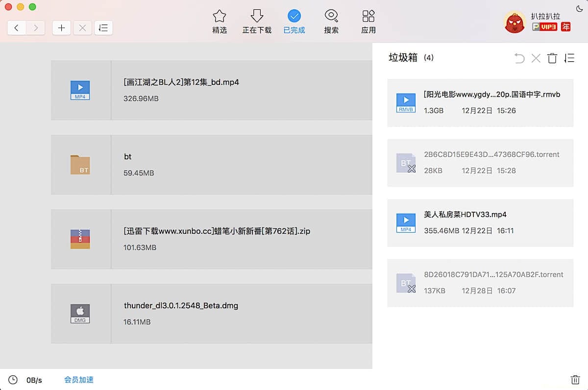Switch to 正在下载 downloading tab
Screen dimensions: 588x390
tap(257, 22)
